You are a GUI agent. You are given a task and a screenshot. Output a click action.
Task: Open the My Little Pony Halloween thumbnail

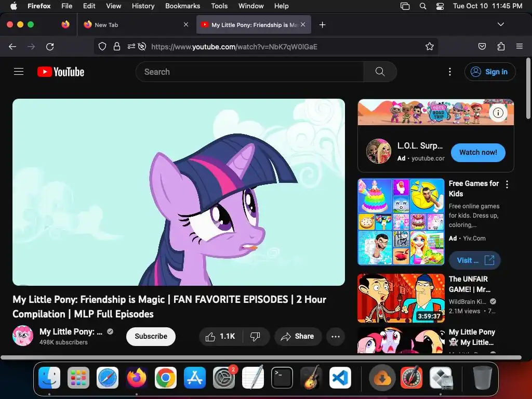tap(401, 340)
